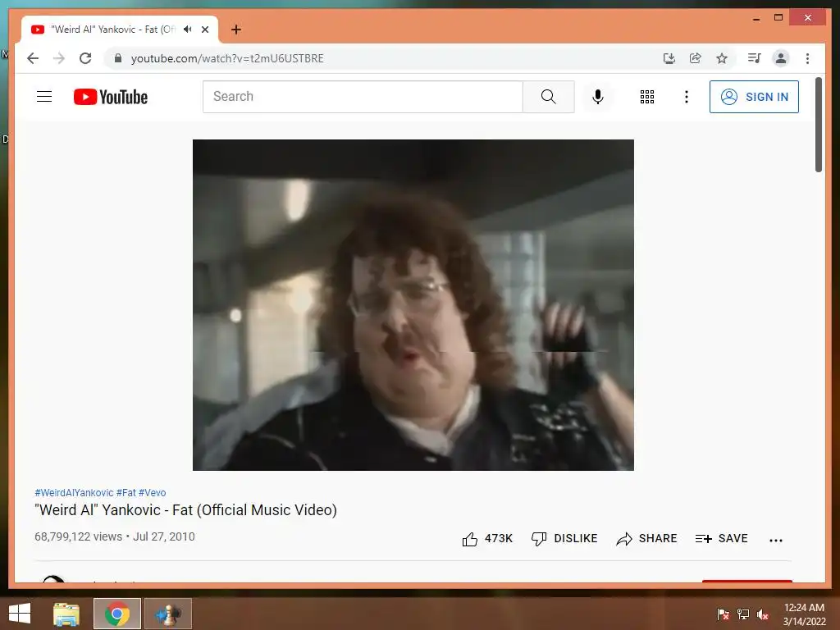Reload the current page
This screenshot has width=840, height=630.
(x=85, y=58)
